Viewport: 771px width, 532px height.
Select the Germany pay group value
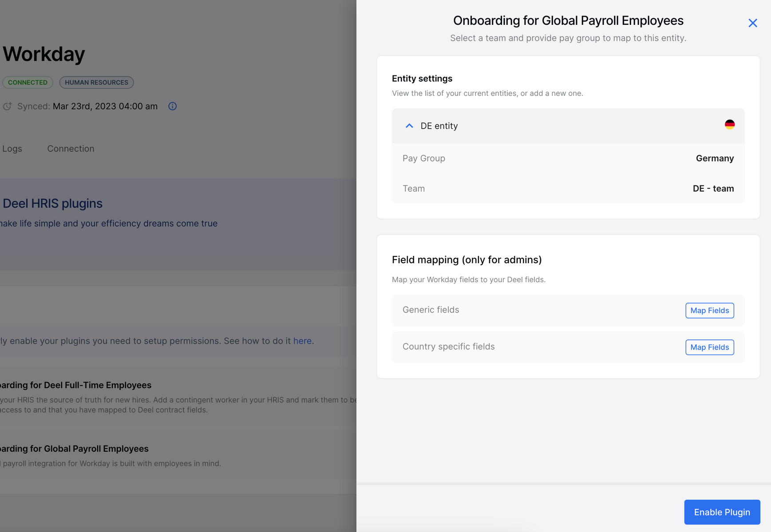(x=714, y=158)
